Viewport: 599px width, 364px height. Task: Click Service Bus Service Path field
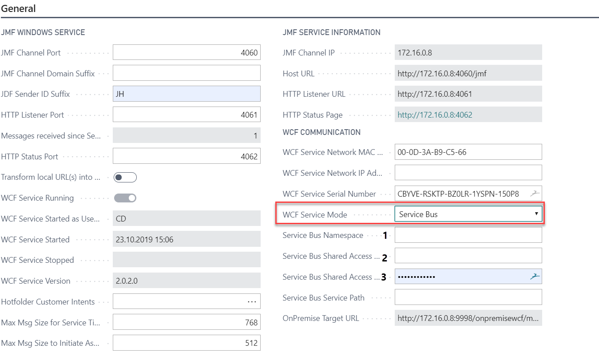468,297
